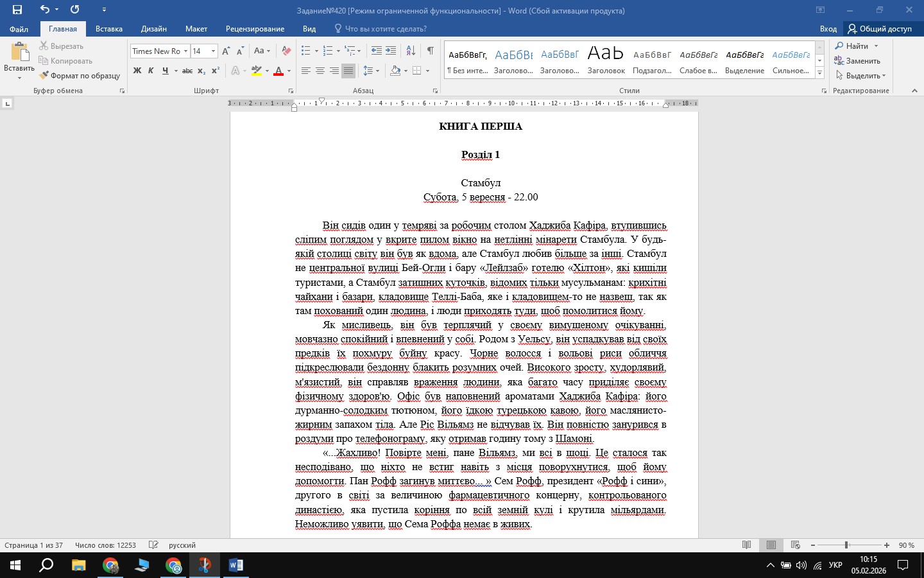The image size is (924, 578).
Task: Click the Center alignment icon
Action: (x=320, y=71)
